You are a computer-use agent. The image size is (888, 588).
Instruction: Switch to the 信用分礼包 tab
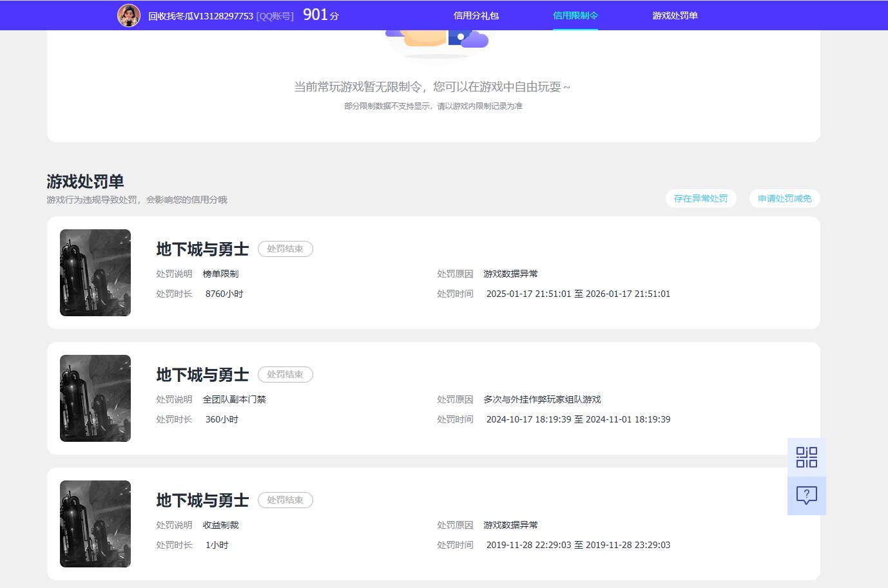(x=476, y=15)
